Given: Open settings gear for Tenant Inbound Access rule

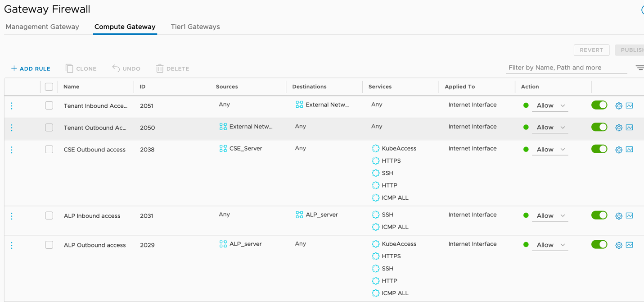Looking at the screenshot, I should point(619,106).
